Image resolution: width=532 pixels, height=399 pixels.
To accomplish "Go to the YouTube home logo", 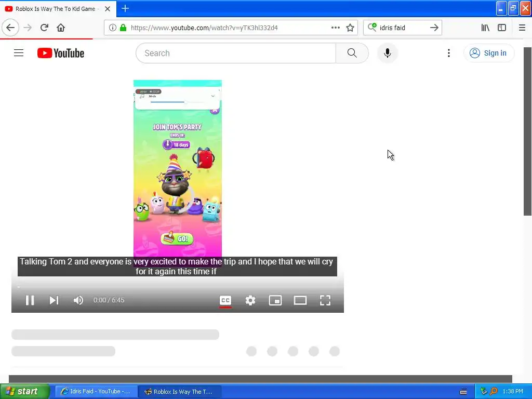I will pyautogui.click(x=61, y=53).
